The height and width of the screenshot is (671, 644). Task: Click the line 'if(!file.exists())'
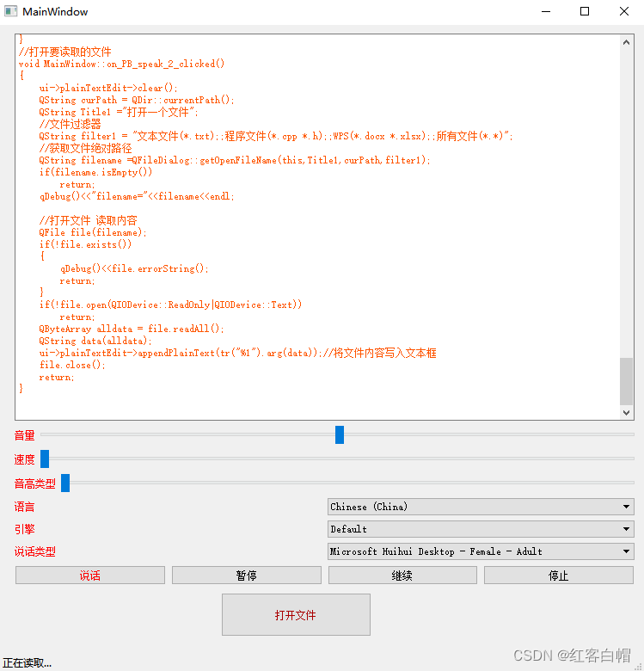pyautogui.click(x=85, y=245)
